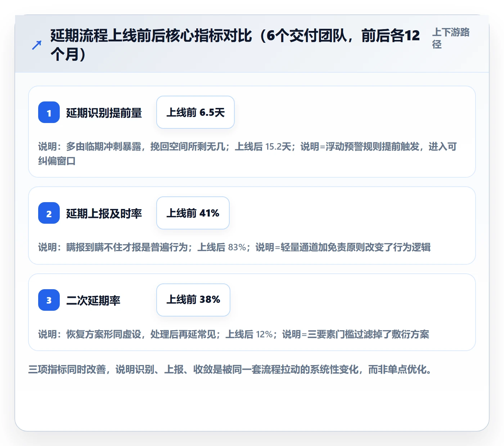Screen dimensions: 504x446
Task: Click the heading 延期上报及时率
Action: point(104,213)
